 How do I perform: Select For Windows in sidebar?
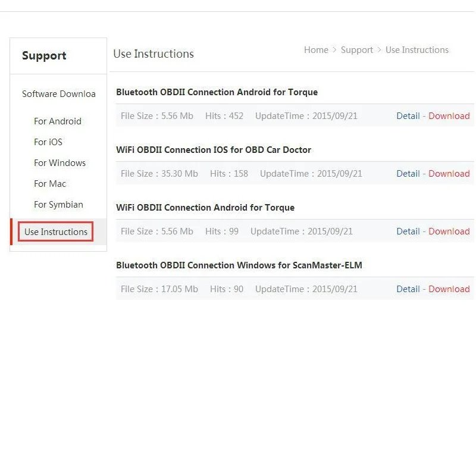(x=60, y=162)
